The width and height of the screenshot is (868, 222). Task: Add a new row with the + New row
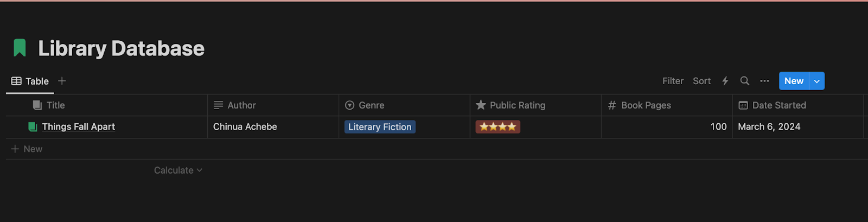click(27, 149)
